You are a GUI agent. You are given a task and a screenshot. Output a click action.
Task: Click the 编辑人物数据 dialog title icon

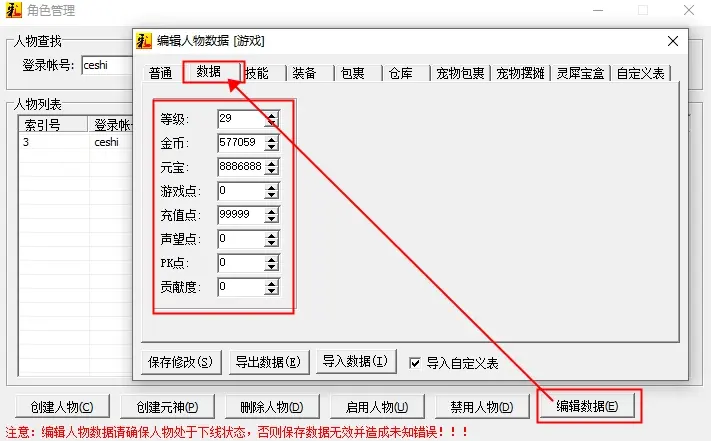(x=144, y=41)
